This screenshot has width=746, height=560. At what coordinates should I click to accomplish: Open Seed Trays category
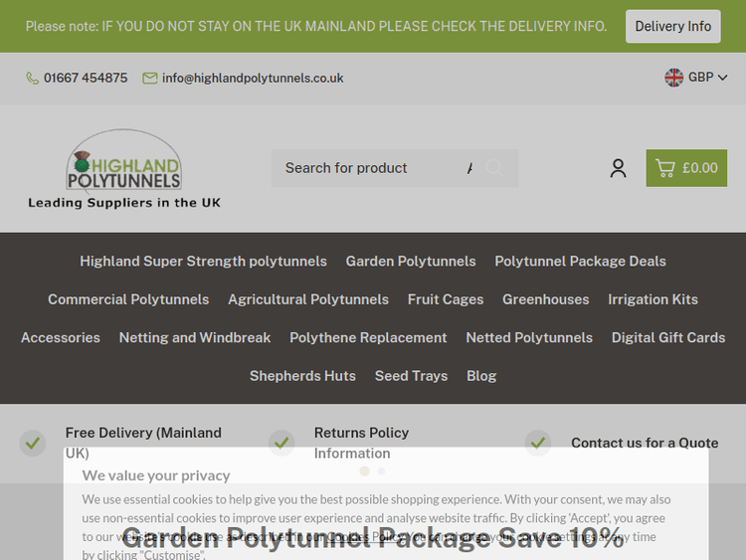(x=411, y=376)
